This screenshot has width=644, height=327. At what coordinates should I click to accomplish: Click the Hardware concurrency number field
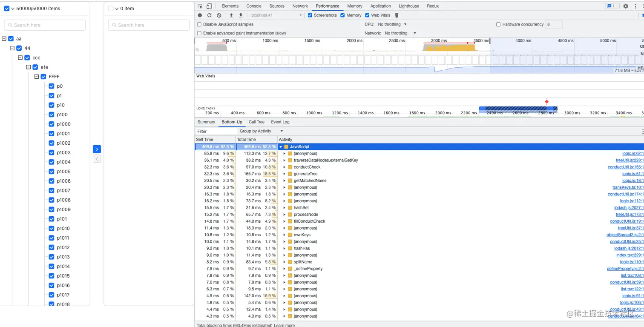(x=554, y=24)
